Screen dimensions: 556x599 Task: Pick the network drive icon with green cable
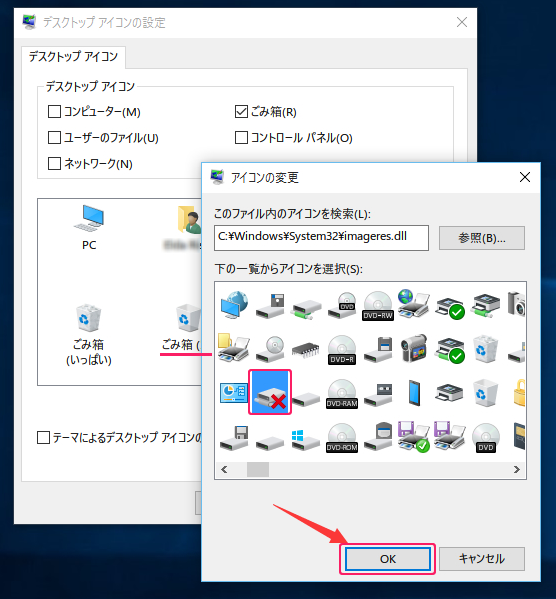[306, 309]
